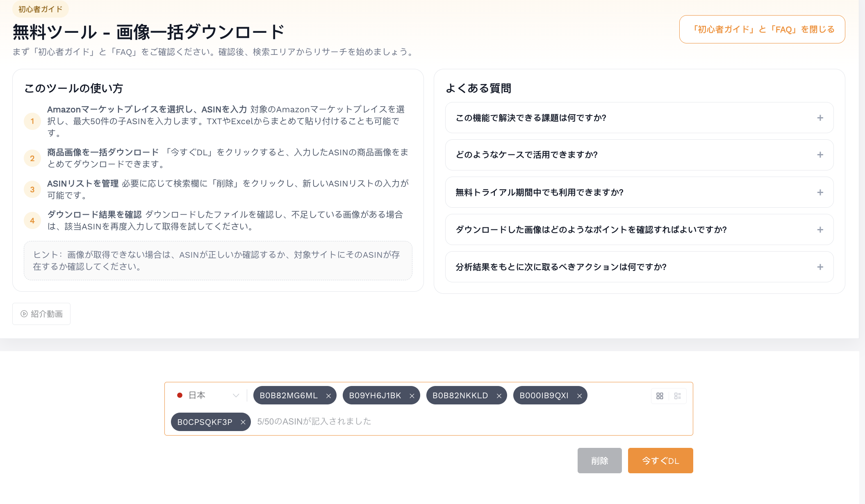Viewport: 865px width, 504px height.
Task: Click the B0B82MG6ML tag text
Action: tap(289, 395)
